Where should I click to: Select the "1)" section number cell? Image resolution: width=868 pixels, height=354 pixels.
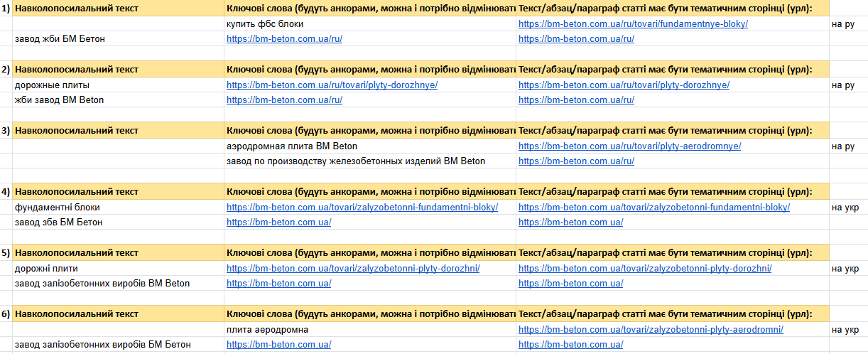6,8
